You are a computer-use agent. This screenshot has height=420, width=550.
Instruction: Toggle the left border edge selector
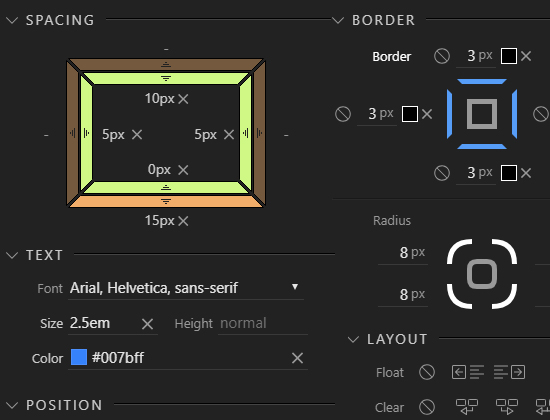click(x=449, y=114)
